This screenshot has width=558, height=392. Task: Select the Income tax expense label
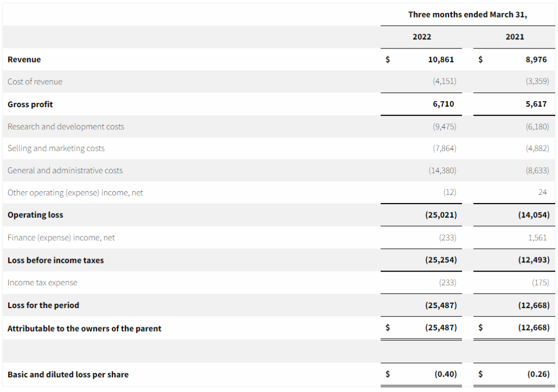pyautogui.click(x=43, y=283)
